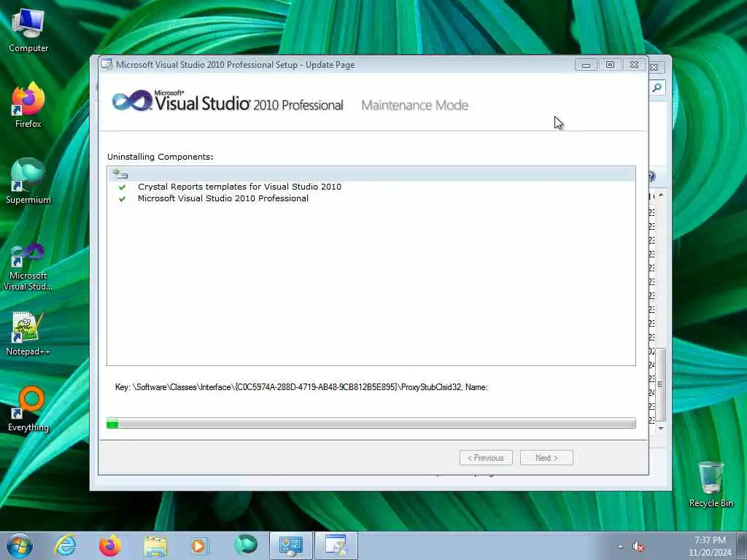The height and width of the screenshot is (560, 747).
Task: Launch Internet Explorer from the taskbar
Action: pyautogui.click(x=65, y=545)
